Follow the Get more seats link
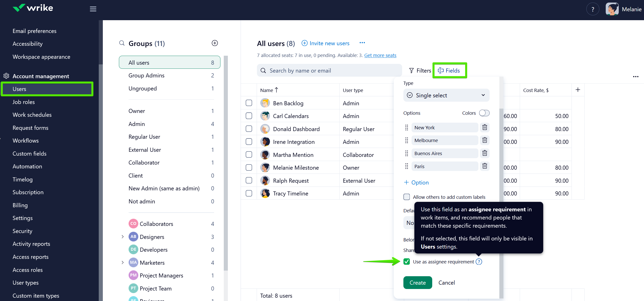 (x=380, y=55)
